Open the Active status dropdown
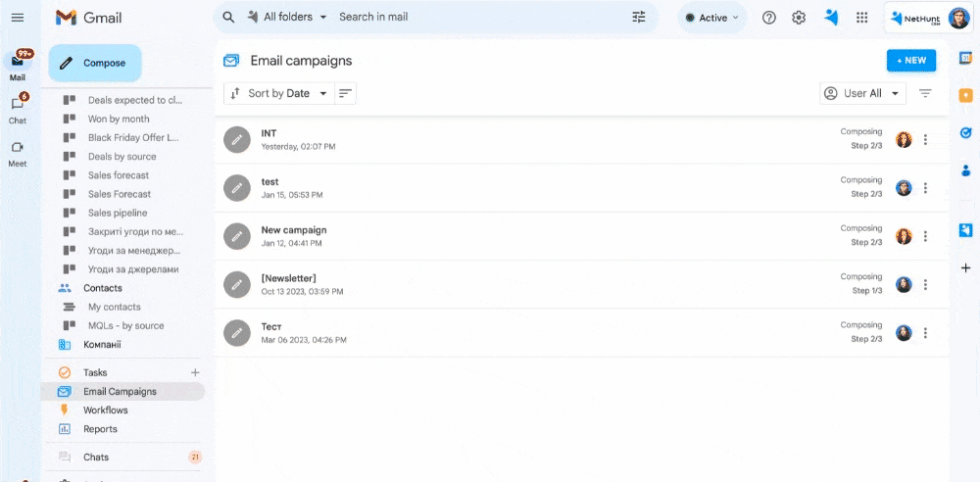The height and width of the screenshot is (482, 980). coord(712,19)
